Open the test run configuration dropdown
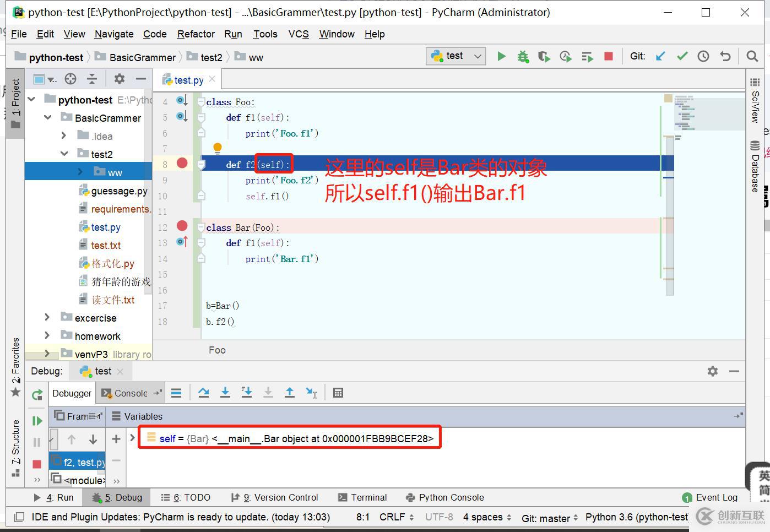Viewport: 770px width, 532px height. point(456,56)
